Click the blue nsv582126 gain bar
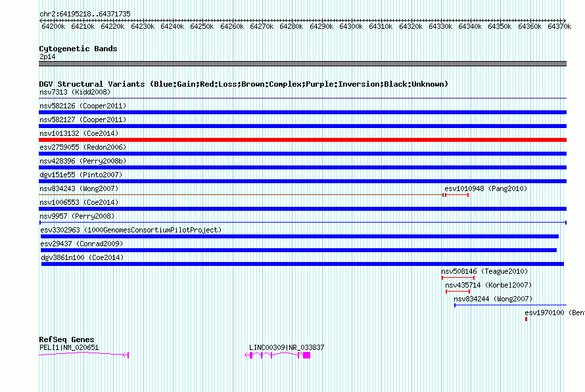Viewport: 585px width, 392px height. (x=302, y=112)
